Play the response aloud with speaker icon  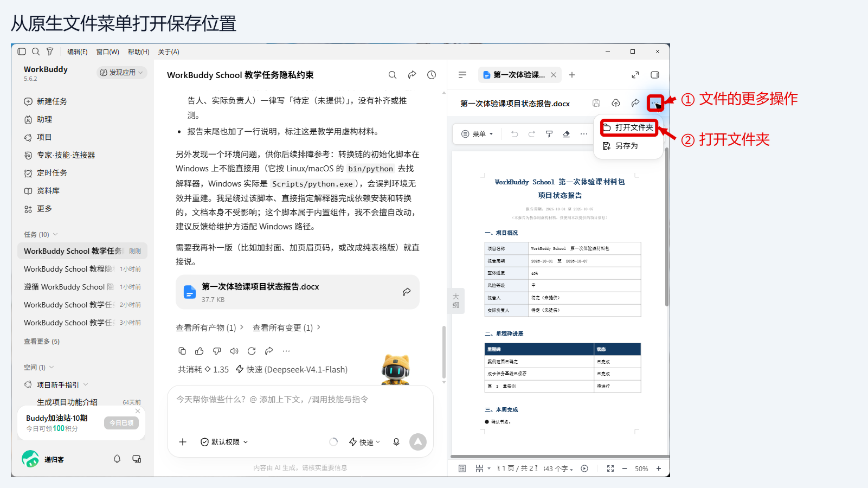click(x=234, y=351)
